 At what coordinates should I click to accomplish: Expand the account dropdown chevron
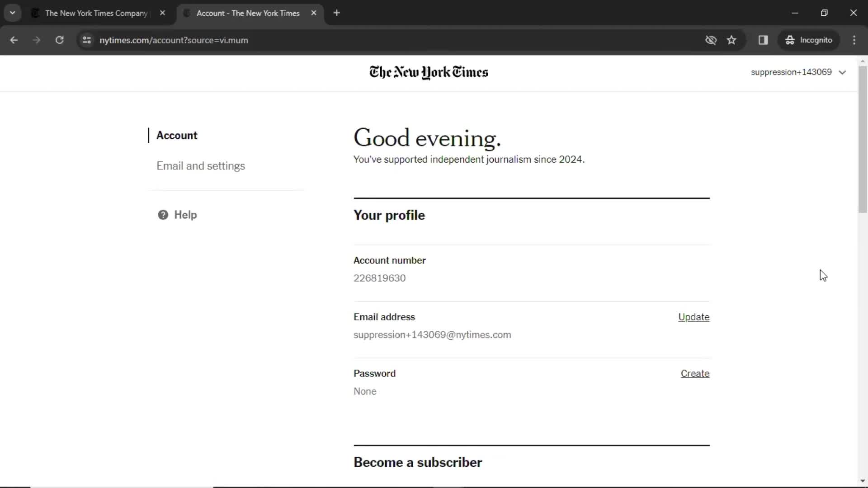click(843, 72)
